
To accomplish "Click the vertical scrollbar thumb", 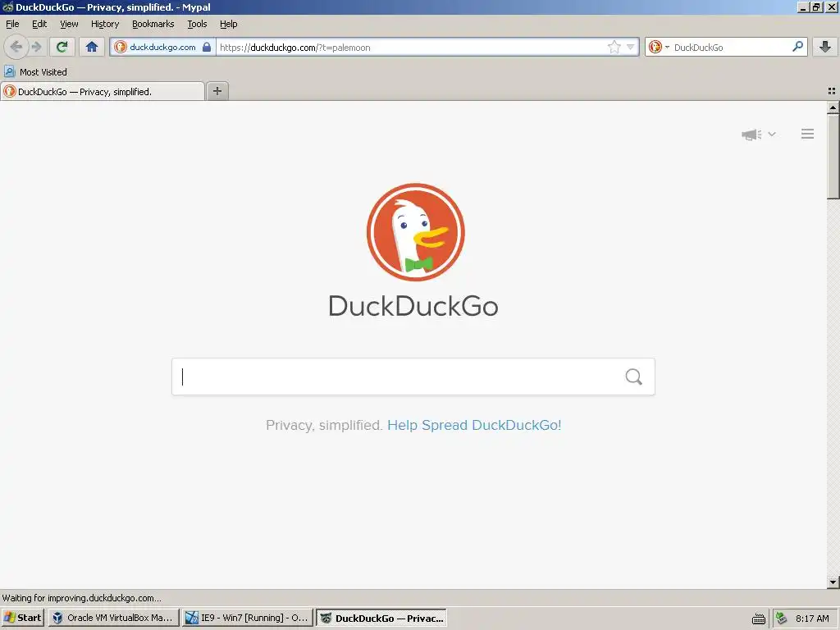I will pos(833,156).
